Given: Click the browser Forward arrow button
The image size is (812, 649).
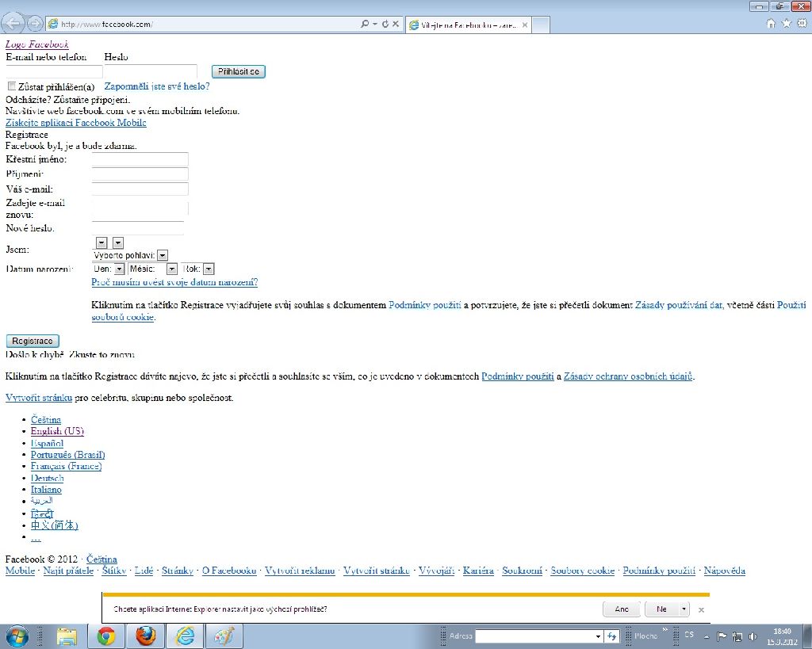Looking at the screenshot, I should coord(34,23).
